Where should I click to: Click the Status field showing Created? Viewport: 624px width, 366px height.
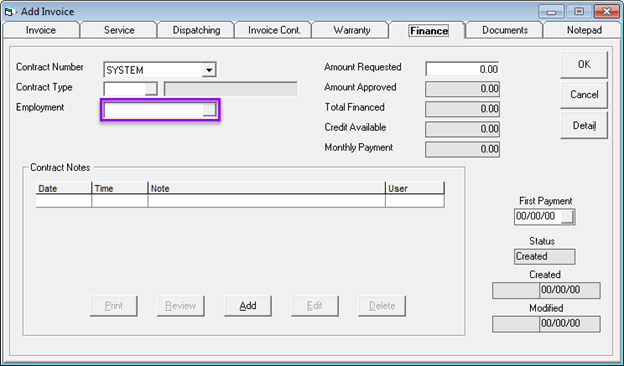coord(544,257)
